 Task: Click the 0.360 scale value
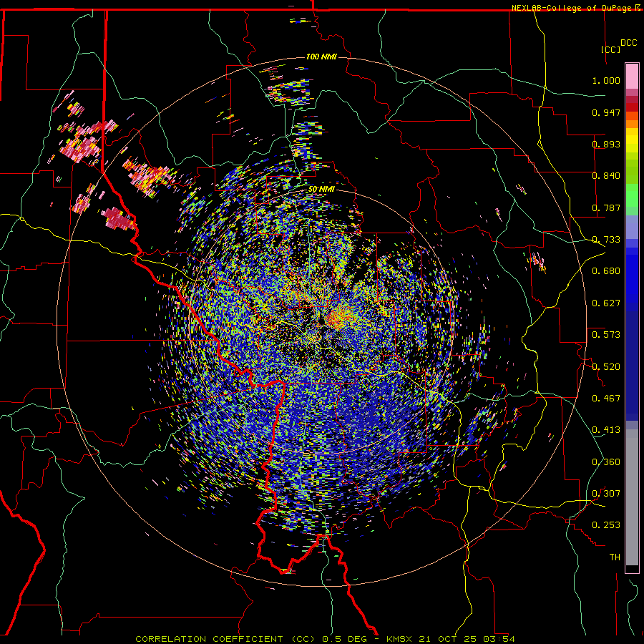(606, 462)
